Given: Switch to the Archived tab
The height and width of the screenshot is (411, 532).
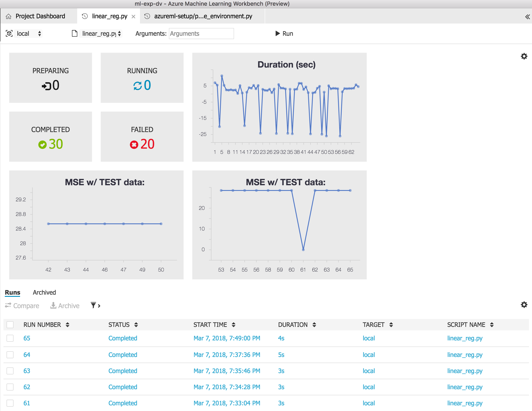Looking at the screenshot, I should (x=44, y=292).
